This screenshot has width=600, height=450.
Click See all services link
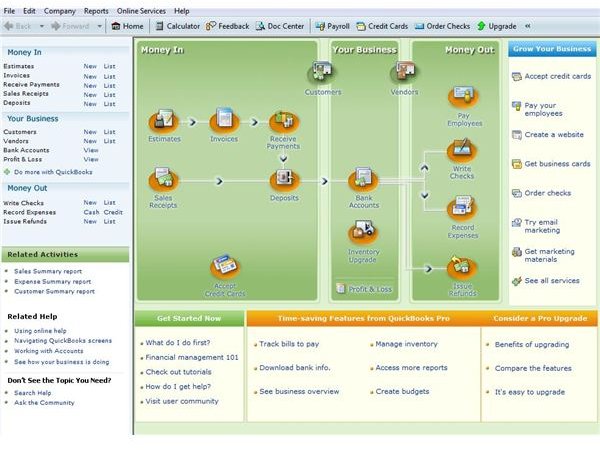coord(552,280)
